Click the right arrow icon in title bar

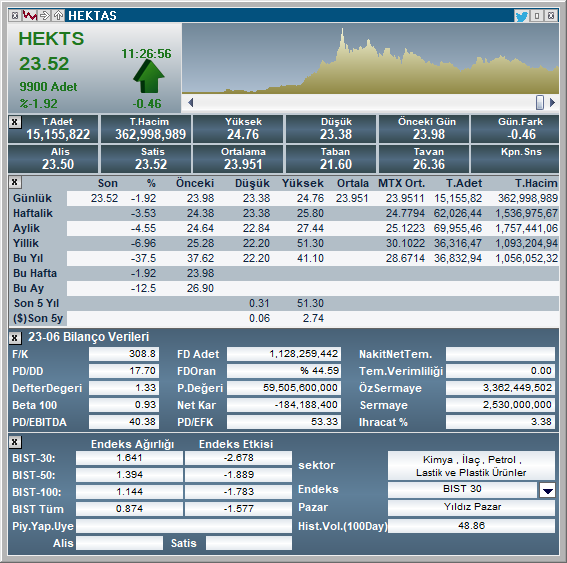[x=44, y=16]
